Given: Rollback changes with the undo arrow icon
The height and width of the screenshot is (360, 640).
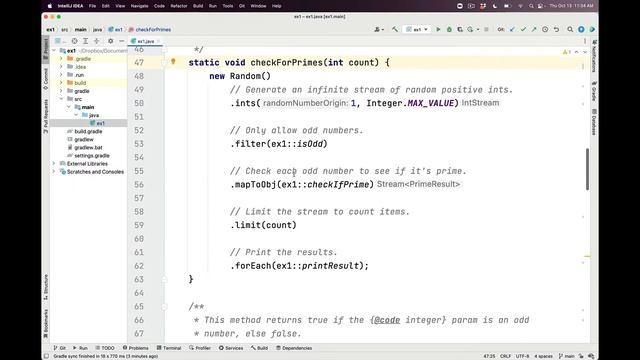Looking at the screenshot, I should pos(556,29).
